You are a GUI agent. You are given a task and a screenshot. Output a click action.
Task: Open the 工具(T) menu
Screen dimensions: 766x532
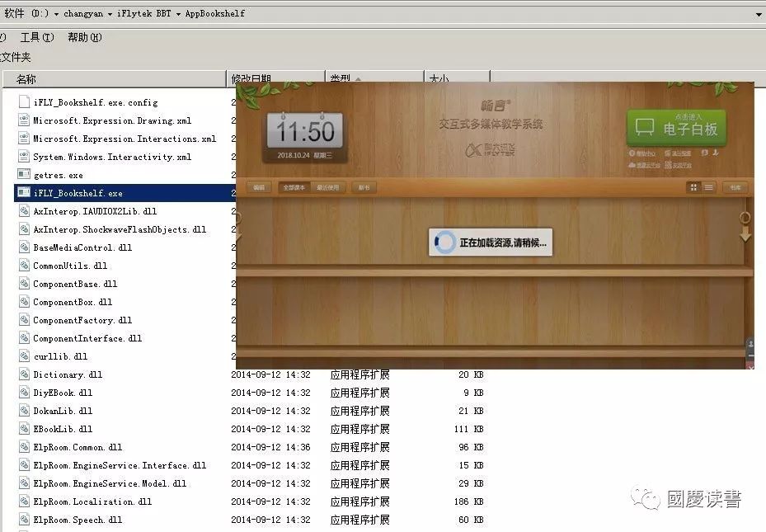(37, 37)
